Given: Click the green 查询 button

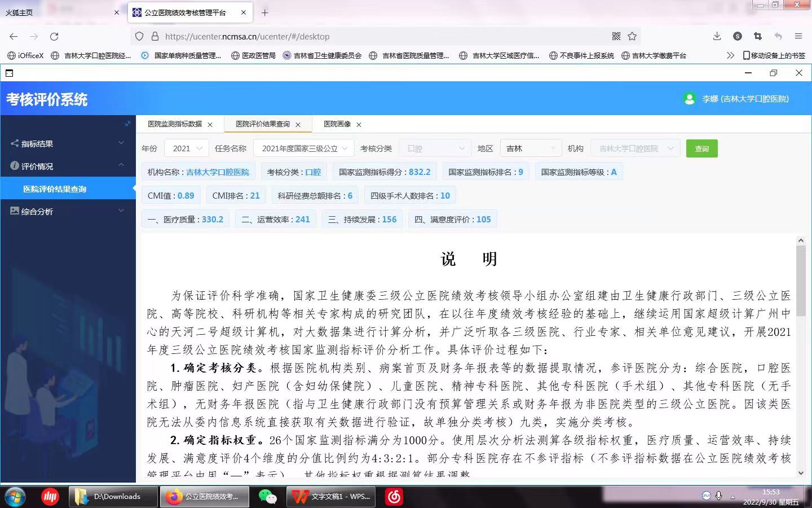Looking at the screenshot, I should point(701,148).
